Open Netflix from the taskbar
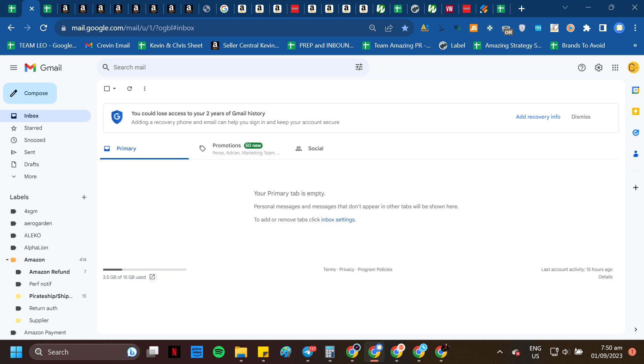The height and width of the screenshot is (364, 644). point(174,352)
